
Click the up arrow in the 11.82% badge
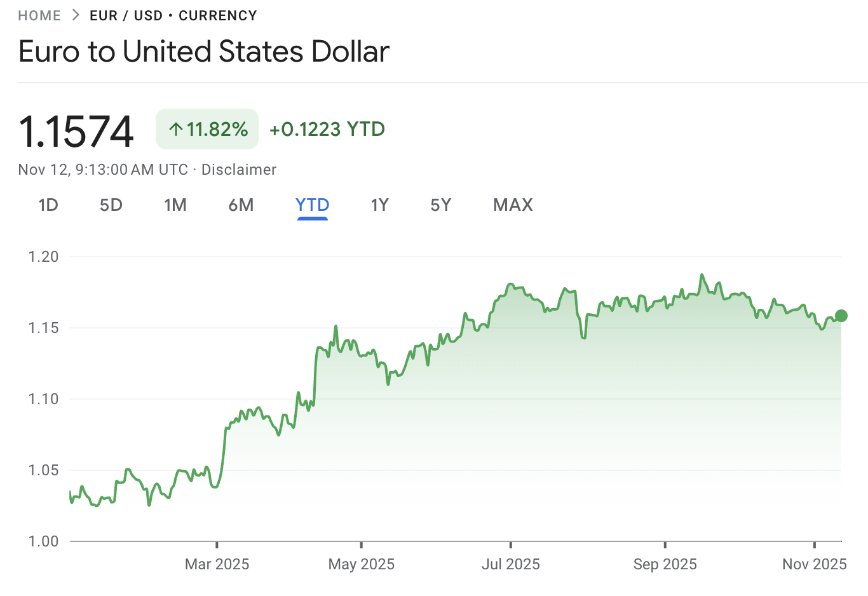(x=176, y=130)
